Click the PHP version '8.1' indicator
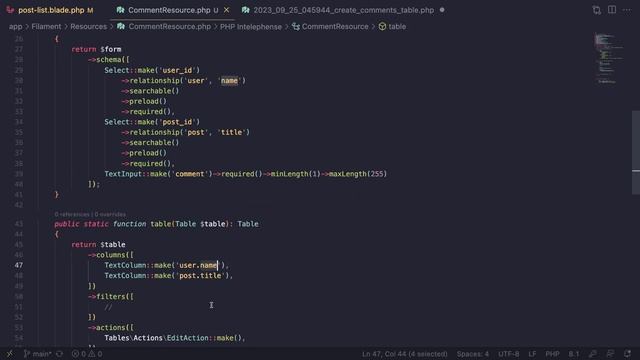The height and width of the screenshot is (360, 640). tap(574, 354)
